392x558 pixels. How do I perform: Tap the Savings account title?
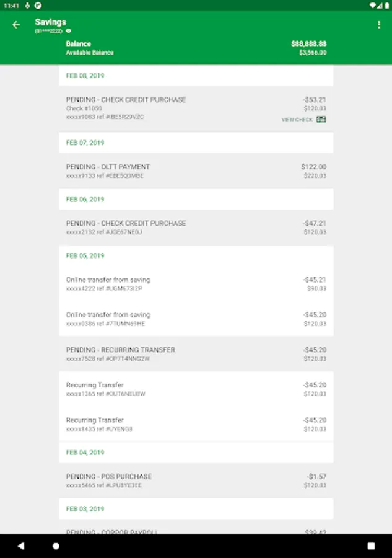[51, 22]
